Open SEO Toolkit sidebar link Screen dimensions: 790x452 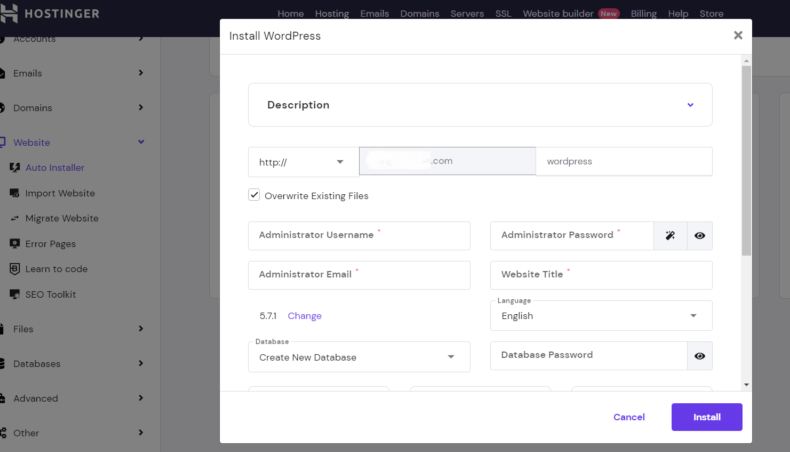[x=50, y=294]
